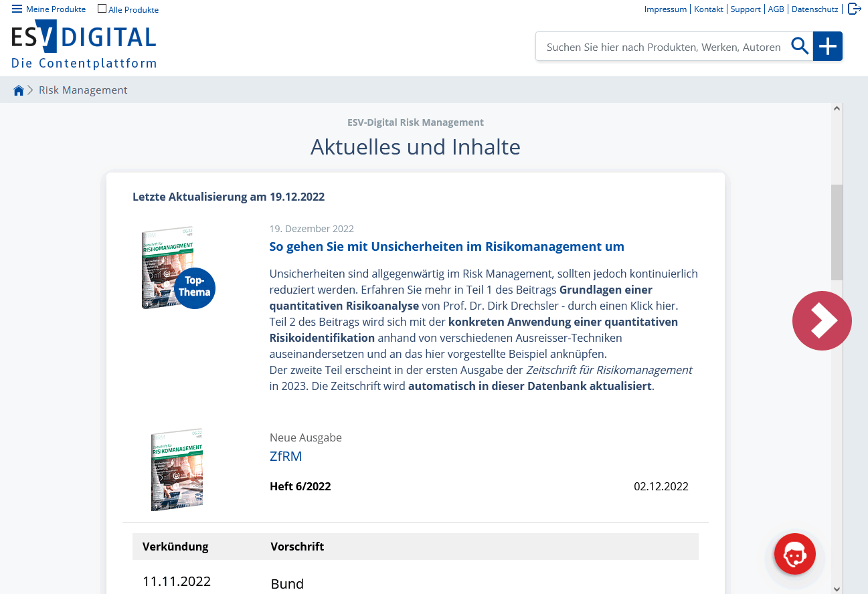
Task: Open the chatbot assistant icon
Action: (794, 554)
